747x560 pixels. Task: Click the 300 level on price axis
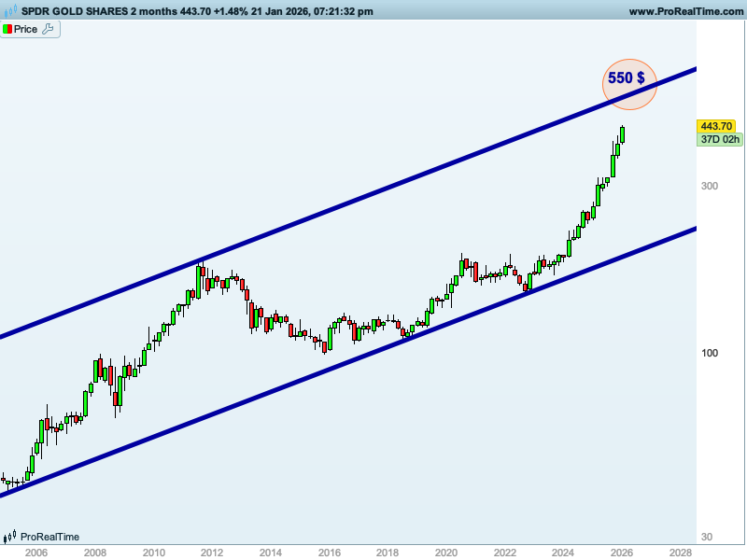tap(710, 187)
